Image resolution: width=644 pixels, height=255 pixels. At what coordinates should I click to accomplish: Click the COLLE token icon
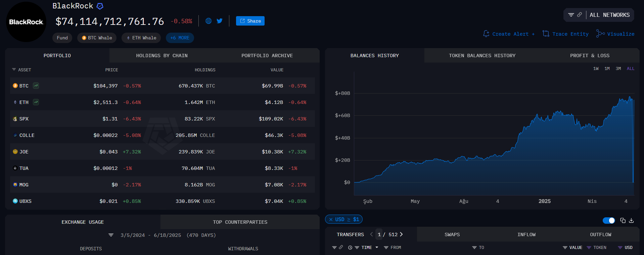(15, 135)
